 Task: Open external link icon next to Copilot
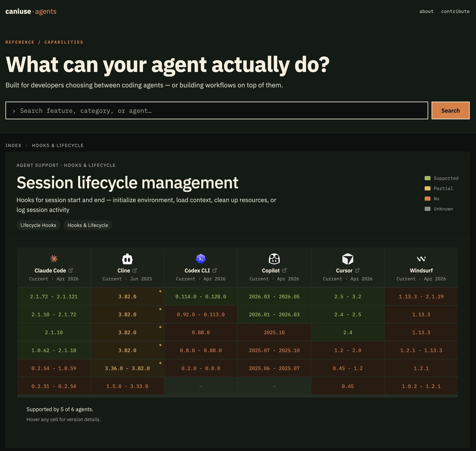coord(284,270)
